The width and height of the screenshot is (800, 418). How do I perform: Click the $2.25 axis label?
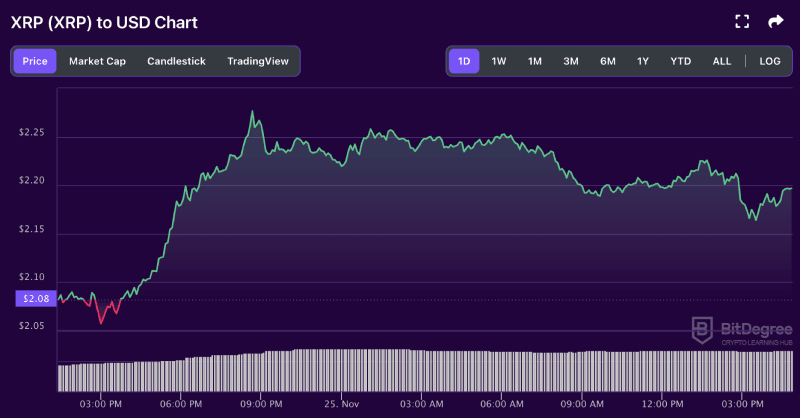32,132
